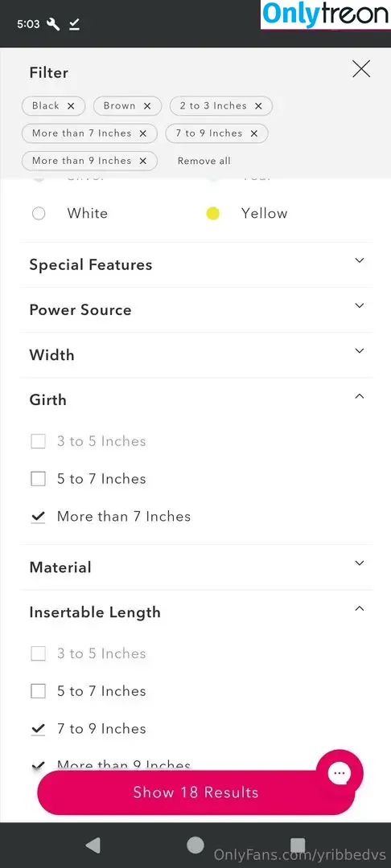Check 5 to 7 Inches Insertable Length
Viewport: 391px width, 868px height.
(x=38, y=691)
